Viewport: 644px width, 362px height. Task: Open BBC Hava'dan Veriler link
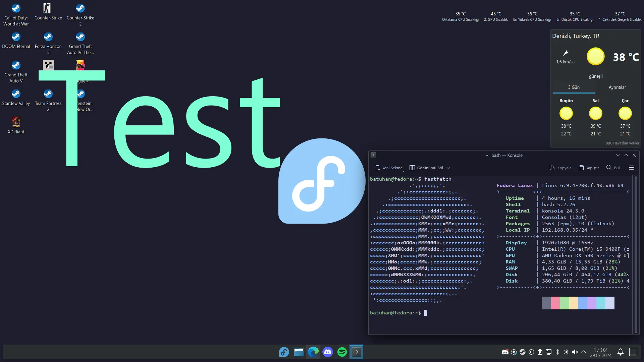pyautogui.click(x=622, y=143)
